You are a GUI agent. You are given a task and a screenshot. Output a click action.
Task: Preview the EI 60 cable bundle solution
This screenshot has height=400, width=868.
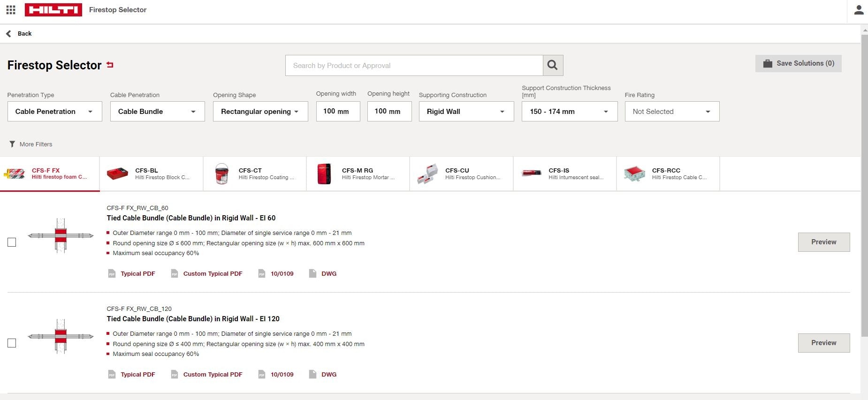(x=823, y=242)
